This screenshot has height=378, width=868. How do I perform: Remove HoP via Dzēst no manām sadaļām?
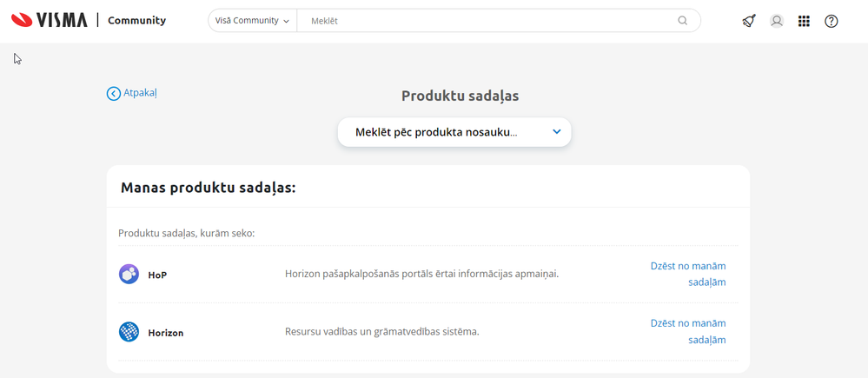tap(688, 274)
